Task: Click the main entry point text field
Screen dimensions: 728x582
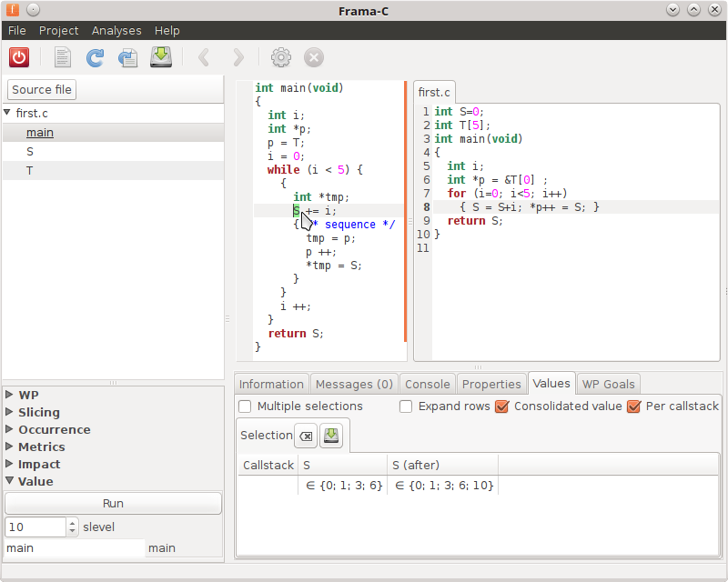Action: click(75, 548)
